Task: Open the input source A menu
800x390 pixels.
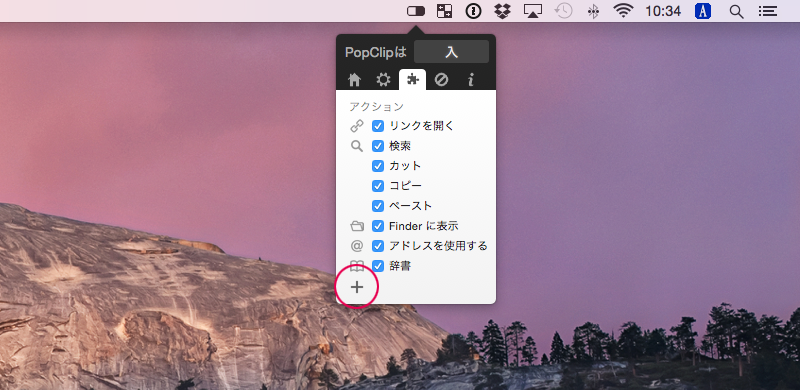Action: 703,11
